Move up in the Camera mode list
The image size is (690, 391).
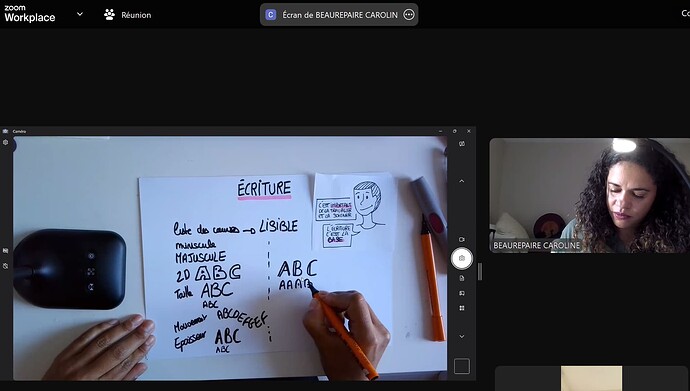462,181
